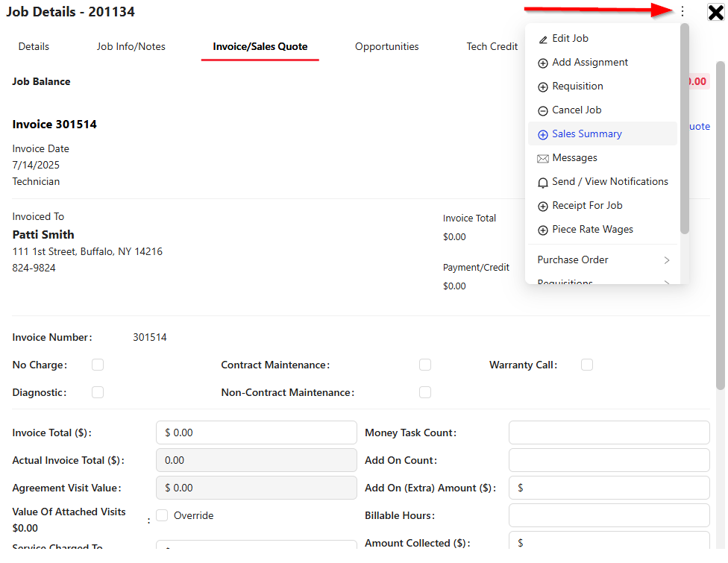728x563 pixels.
Task: Switch to the Details tab
Action: [x=34, y=46]
